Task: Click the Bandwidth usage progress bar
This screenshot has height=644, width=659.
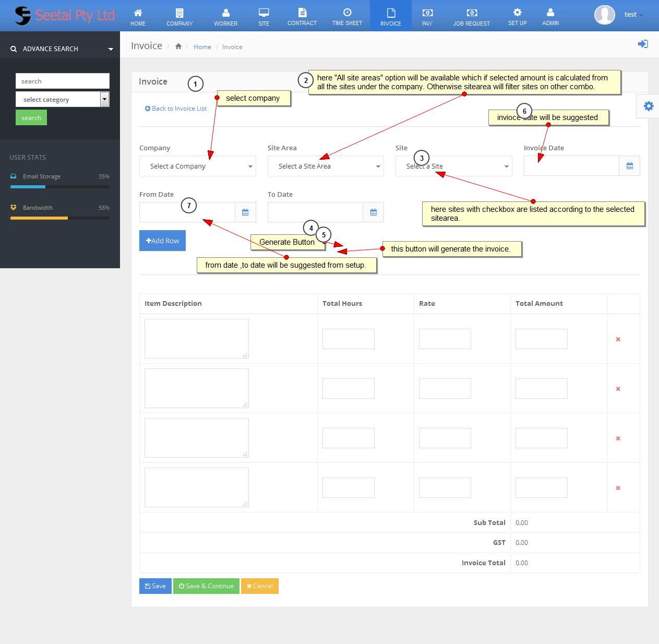Action: click(x=60, y=218)
